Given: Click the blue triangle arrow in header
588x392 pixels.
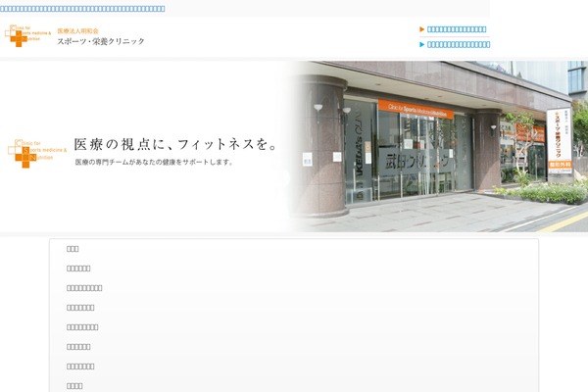Looking at the screenshot, I should tap(421, 44).
